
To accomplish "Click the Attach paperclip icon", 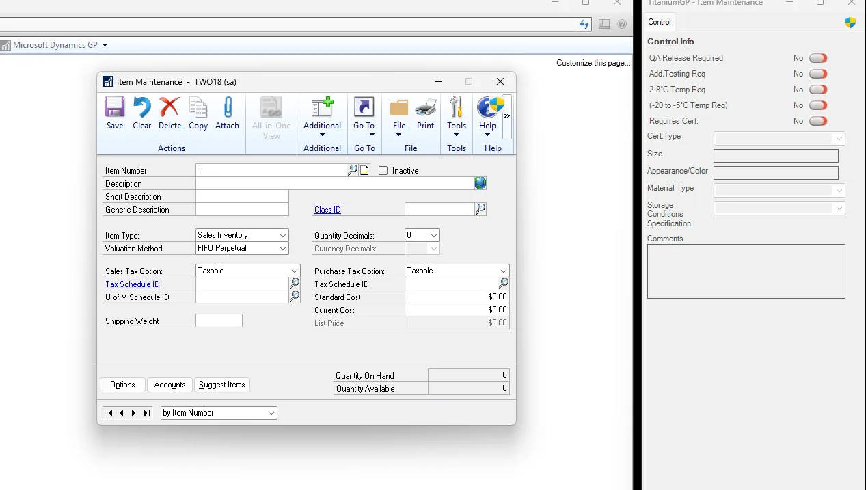I will coord(228,107).
